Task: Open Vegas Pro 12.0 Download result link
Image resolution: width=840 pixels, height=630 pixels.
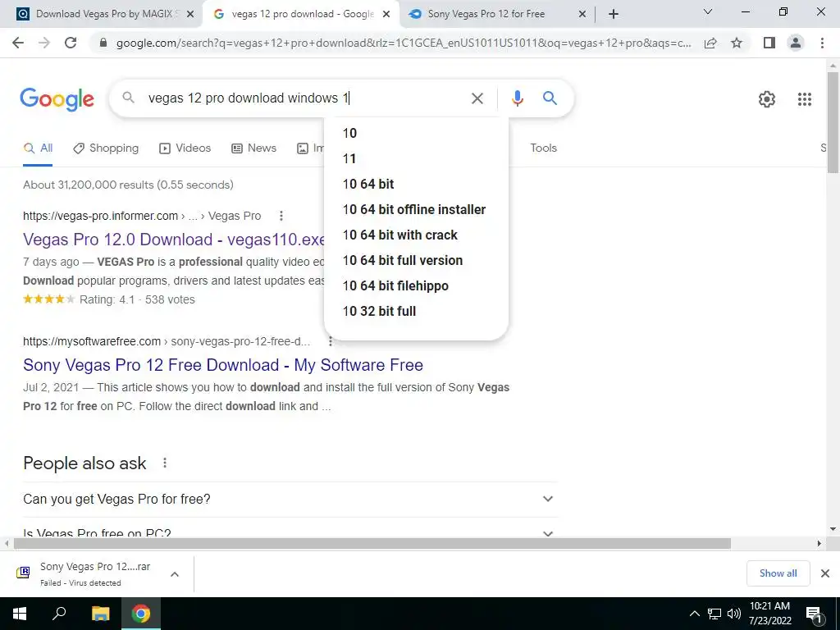Action: [174, 240]
